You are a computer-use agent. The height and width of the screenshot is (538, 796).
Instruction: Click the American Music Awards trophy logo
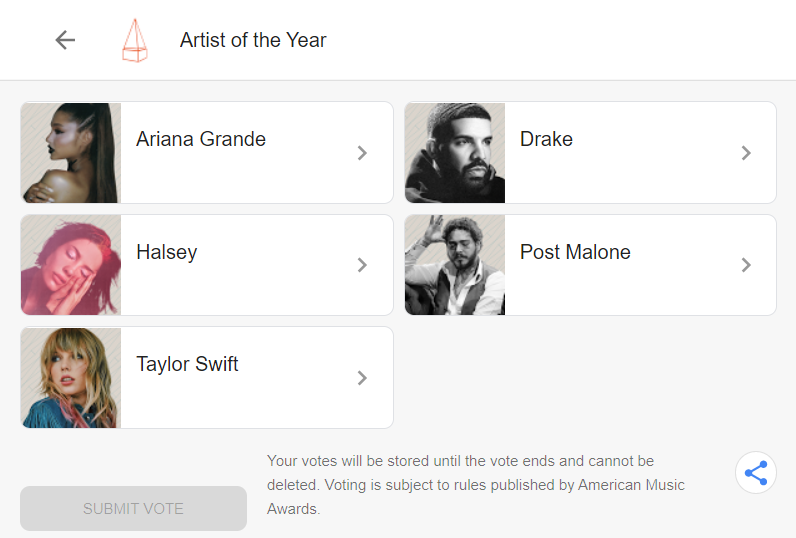[134, 41]
